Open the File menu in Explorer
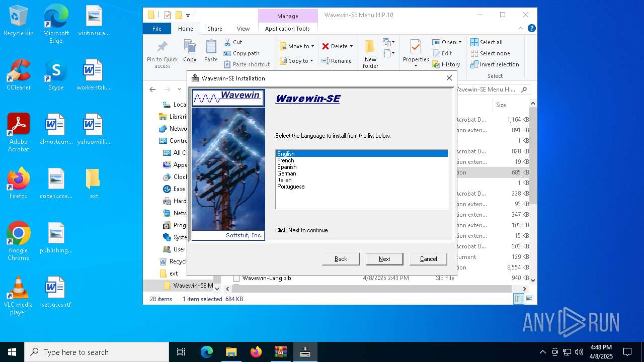 (157, 29)
